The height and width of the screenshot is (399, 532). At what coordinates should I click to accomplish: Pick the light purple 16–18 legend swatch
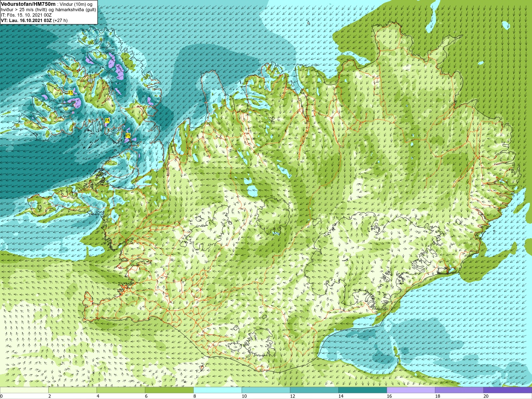pos(411,390)
